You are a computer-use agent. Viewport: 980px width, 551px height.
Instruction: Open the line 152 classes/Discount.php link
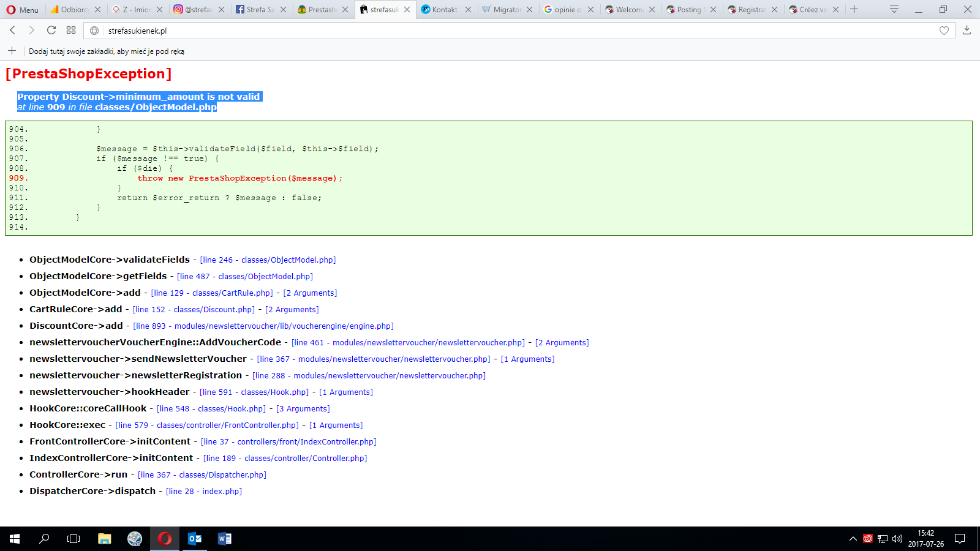tap(194, 310)
